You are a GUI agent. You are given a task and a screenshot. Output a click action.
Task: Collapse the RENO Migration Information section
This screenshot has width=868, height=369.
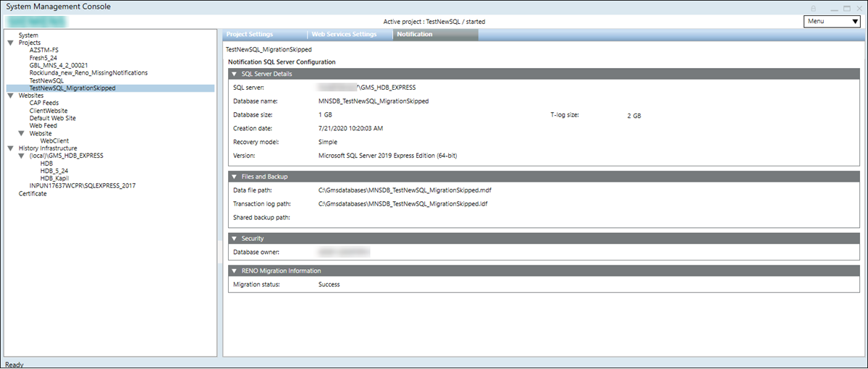coord(235,271)
